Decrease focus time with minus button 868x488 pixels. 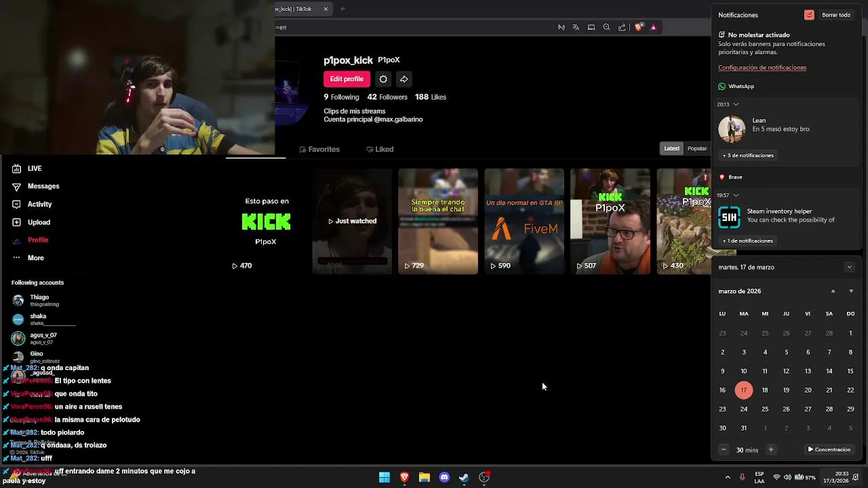click(724, 449)
